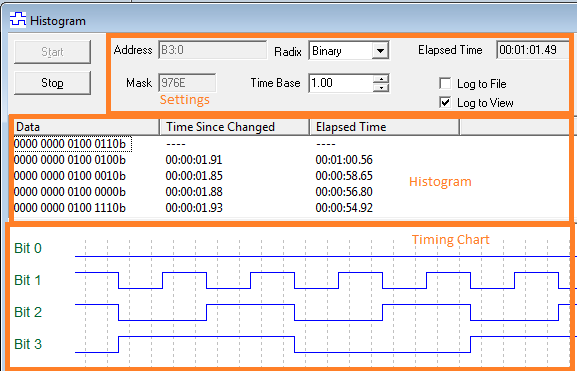Click the Data column header
The width and height of the screenshot is (577, 371).
point(86,127)
